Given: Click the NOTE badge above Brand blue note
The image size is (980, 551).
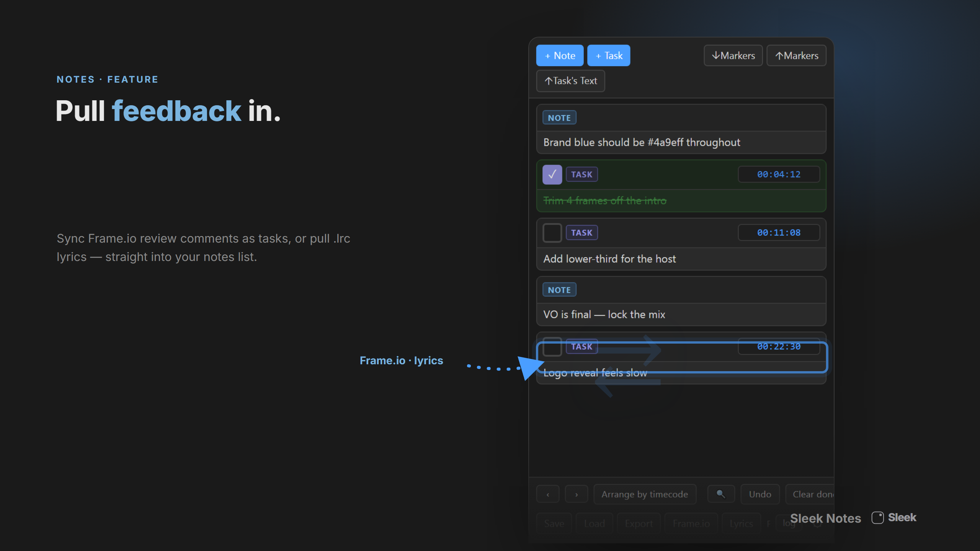Looking at the screenshot, I should pyautogui.click(x=559, y=118).
